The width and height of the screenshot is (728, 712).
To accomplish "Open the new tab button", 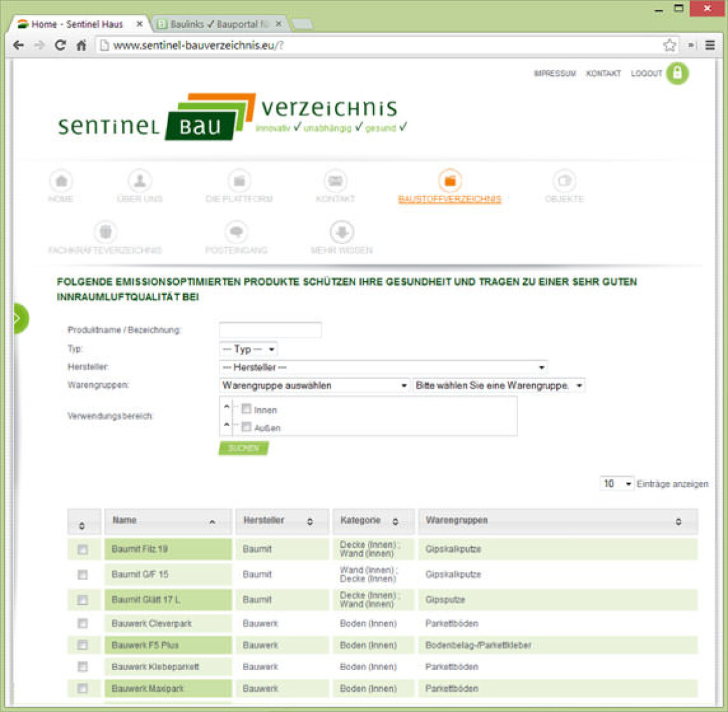I will click(302, 24).
